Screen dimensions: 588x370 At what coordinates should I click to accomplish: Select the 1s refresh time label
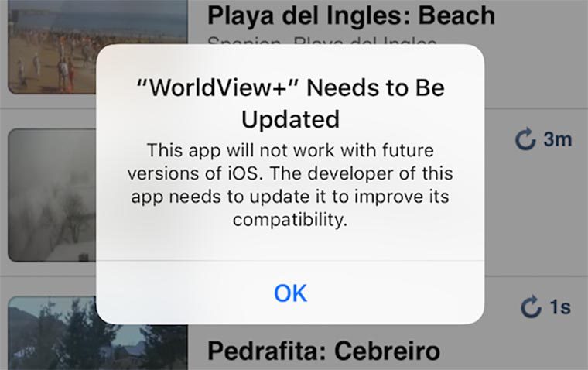560,307
